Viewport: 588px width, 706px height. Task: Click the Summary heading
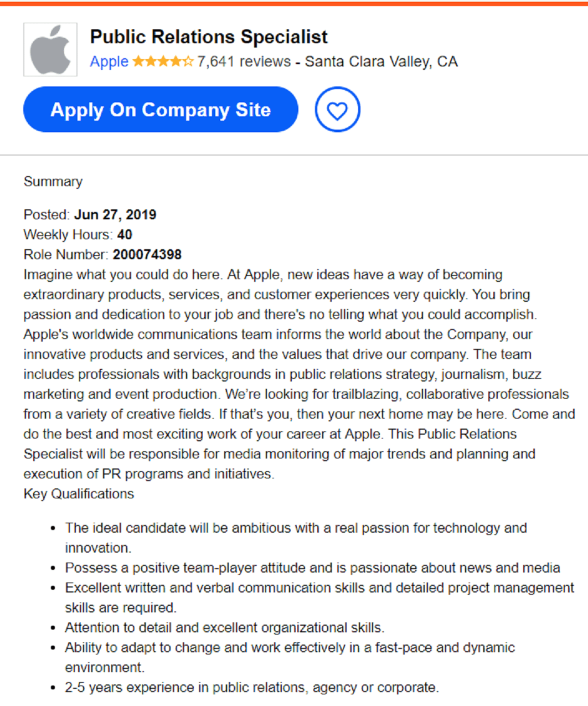53,181
